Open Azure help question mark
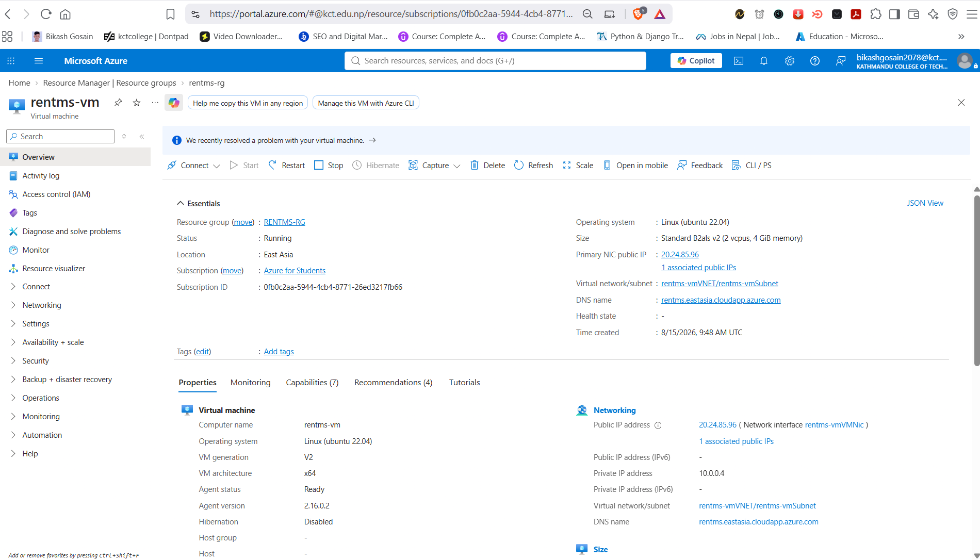 pyautogui.click(x=815, y=61)
